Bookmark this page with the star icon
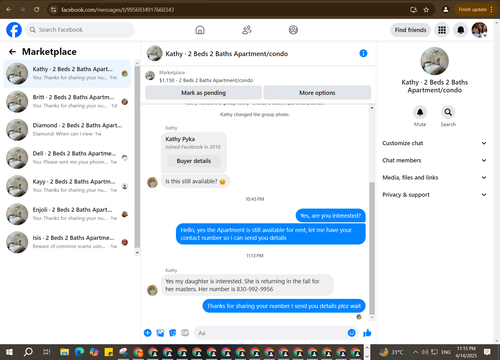 tap(426, 10)
